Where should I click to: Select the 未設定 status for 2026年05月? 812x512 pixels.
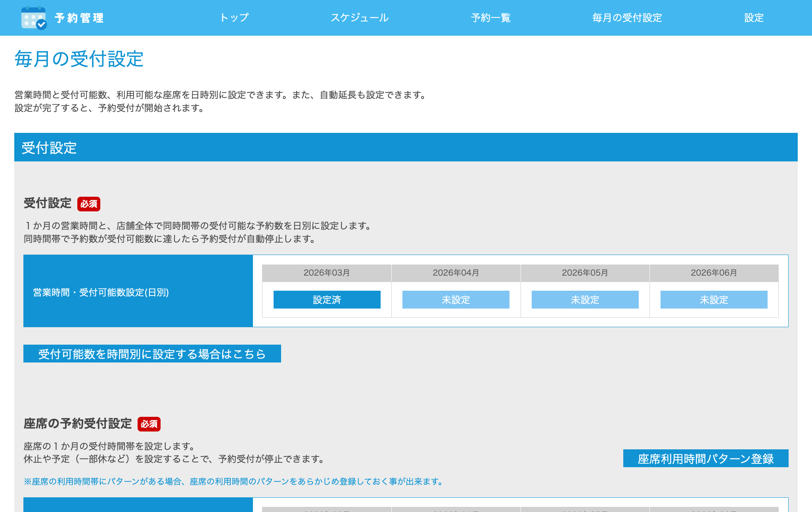585,300
